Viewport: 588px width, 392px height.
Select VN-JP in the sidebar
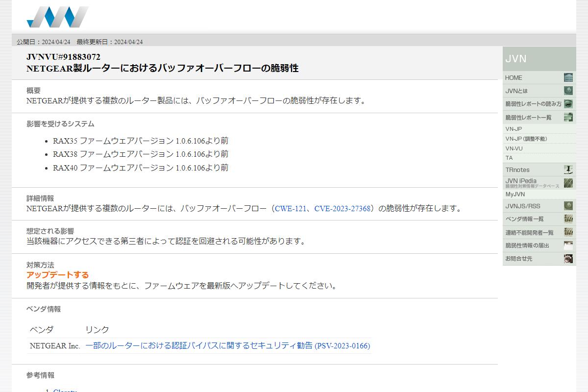click(539, 129)
